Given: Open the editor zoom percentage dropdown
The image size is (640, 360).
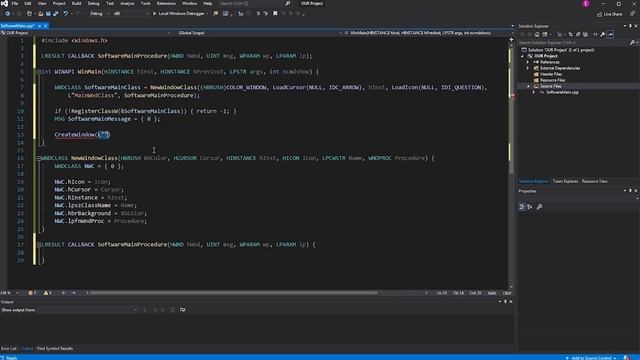Looking at the screenshot, I should pyautogui.click(x=17, y=293).
